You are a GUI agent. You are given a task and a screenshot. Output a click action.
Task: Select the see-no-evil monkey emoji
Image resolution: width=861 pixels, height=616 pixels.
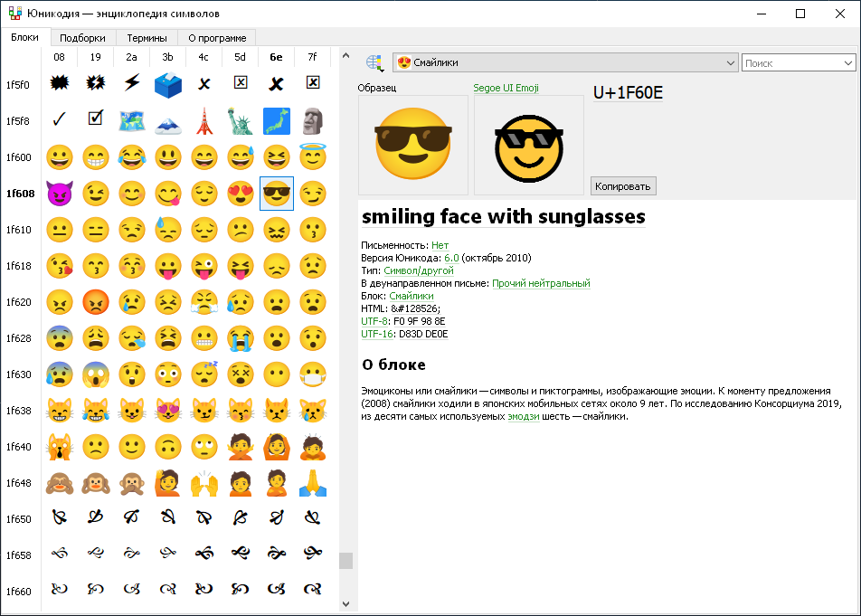click(x=60, y=483)
